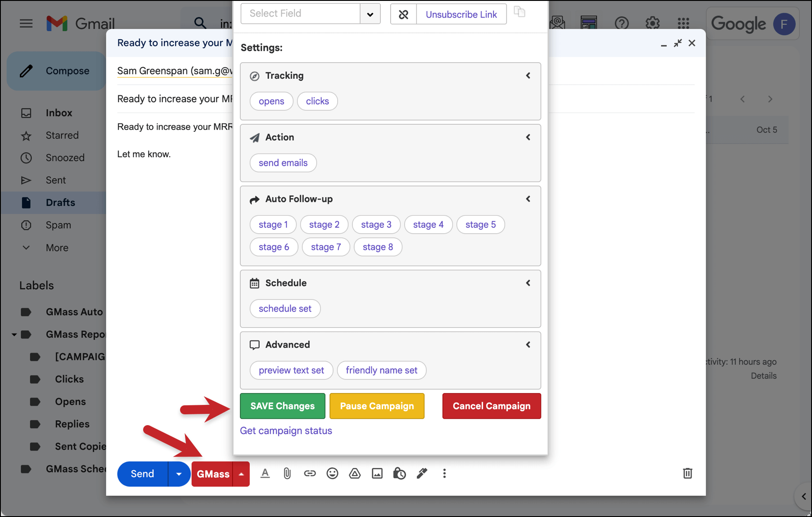Discard the draft with the trash icon

pos(687,473)
